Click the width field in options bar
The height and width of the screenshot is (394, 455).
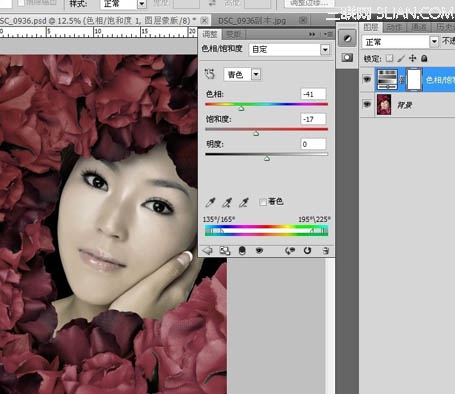point(186,3)
